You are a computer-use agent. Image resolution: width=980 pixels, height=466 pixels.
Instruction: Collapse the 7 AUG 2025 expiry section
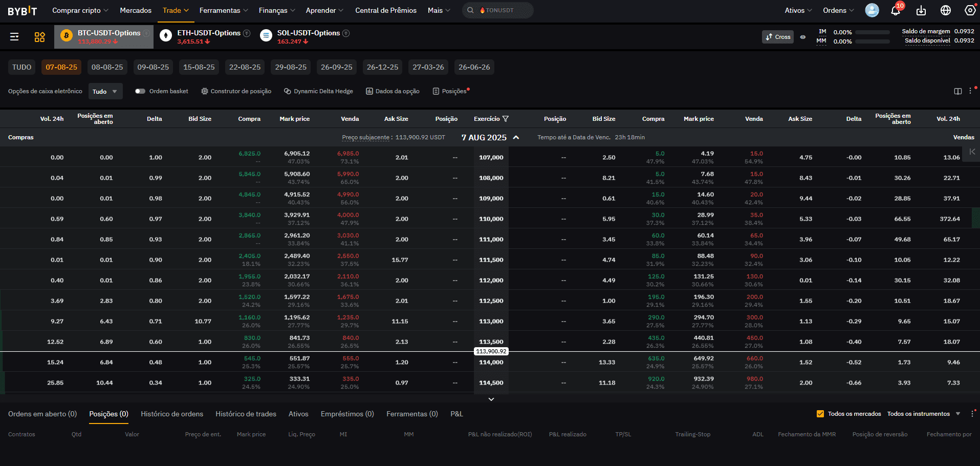[x=516, y=137]
